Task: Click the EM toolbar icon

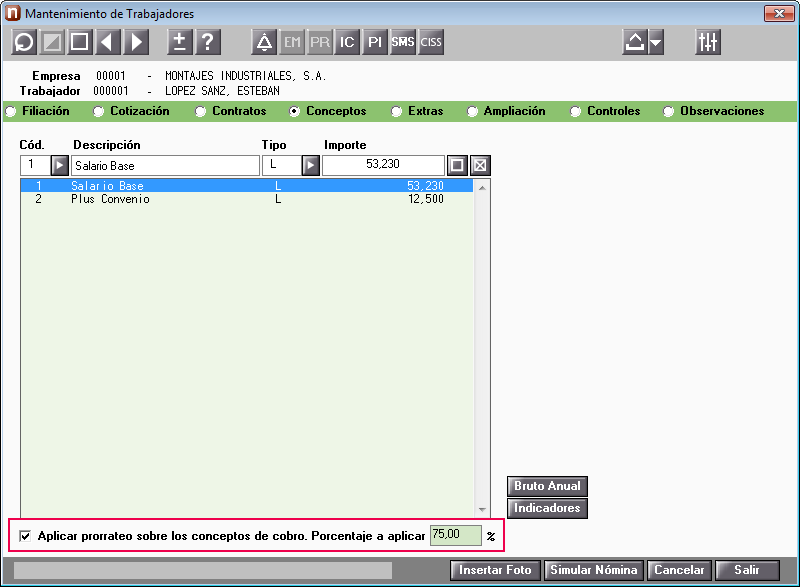Action: tap(292, 42)
